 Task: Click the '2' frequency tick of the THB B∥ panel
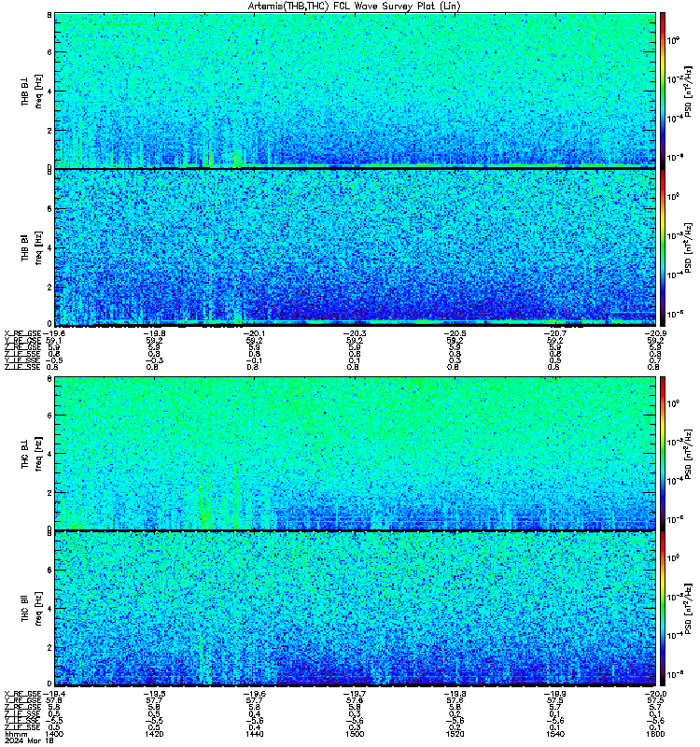[49, 288]
